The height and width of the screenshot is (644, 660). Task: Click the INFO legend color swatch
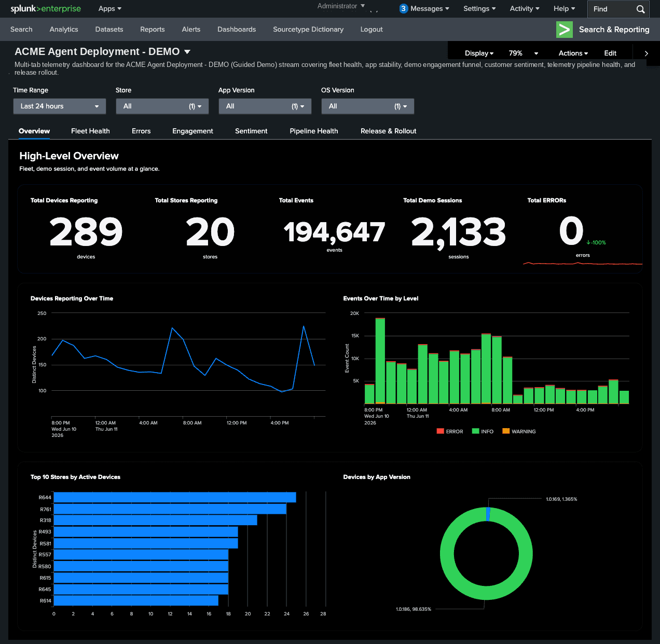pyautogui.click(x=475, y=431)
